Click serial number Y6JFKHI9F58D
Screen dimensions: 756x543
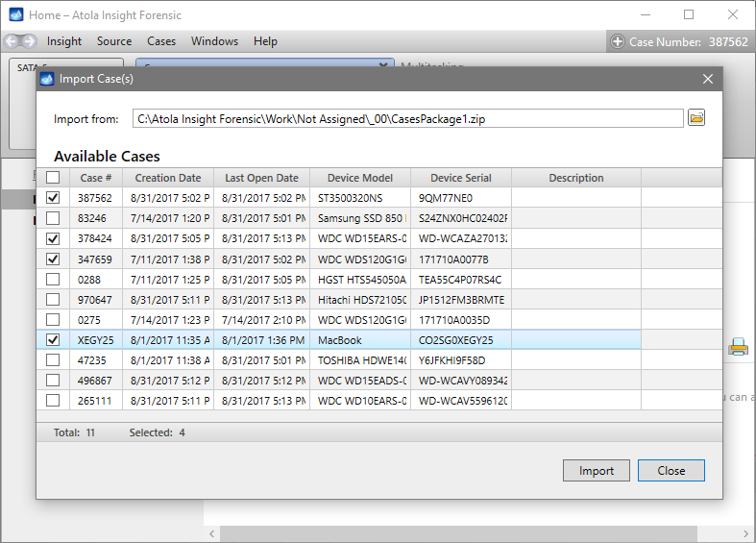click(451, 360)
